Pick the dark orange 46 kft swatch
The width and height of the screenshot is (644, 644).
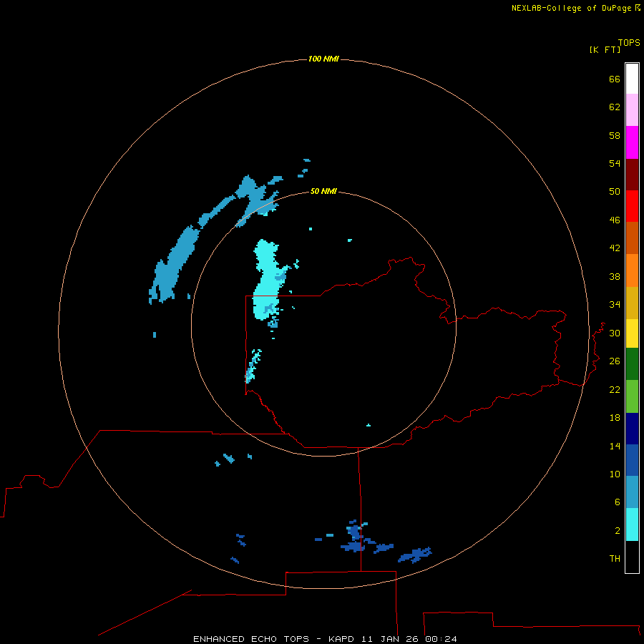coord(632,238)
